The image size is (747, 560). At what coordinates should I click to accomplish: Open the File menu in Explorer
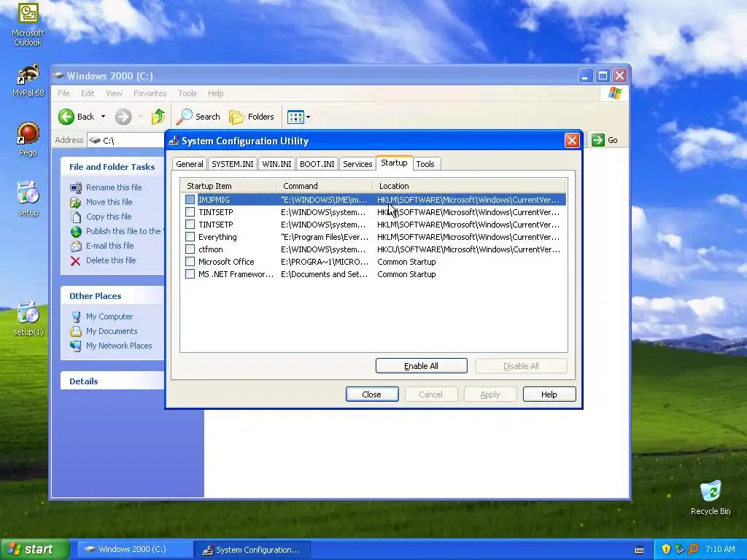(63, 93)
